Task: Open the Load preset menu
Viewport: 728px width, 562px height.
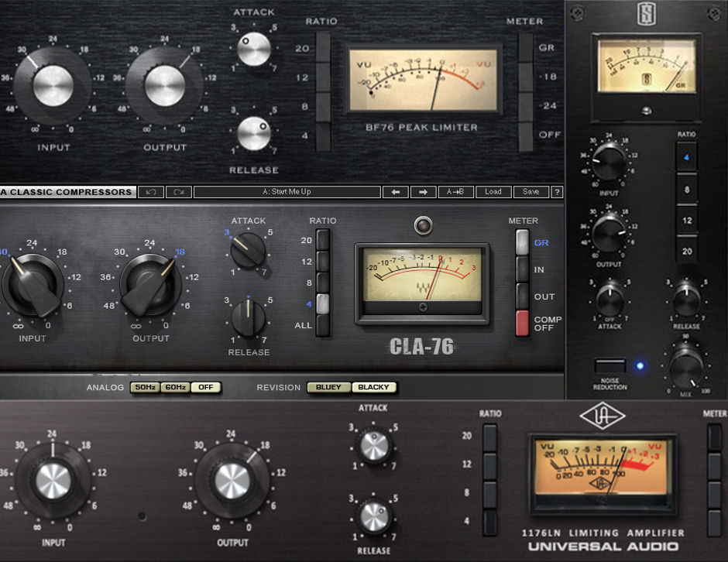Action: tap(494, 191)
